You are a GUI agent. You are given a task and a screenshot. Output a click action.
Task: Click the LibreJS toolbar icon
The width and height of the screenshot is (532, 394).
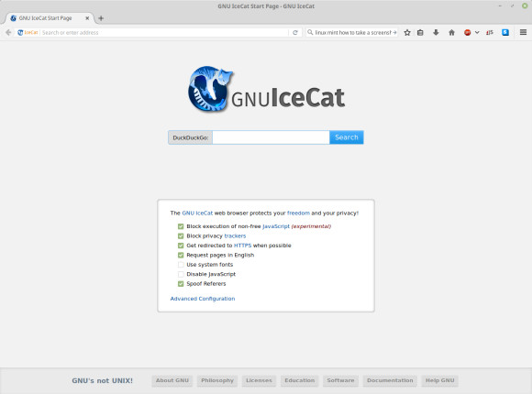tap(490, 33)
